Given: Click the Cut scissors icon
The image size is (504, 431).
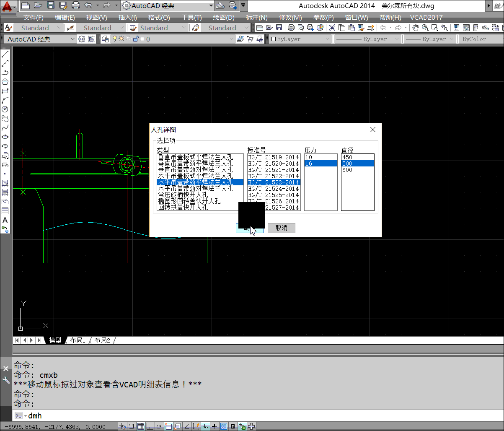Looking at the screenshot, I should [x=332, y=28].
